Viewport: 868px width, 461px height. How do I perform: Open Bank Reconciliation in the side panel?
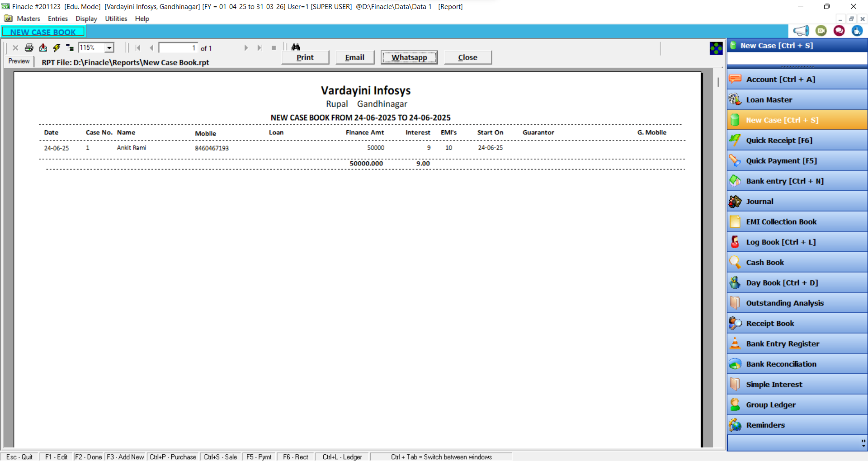(781, 364)
